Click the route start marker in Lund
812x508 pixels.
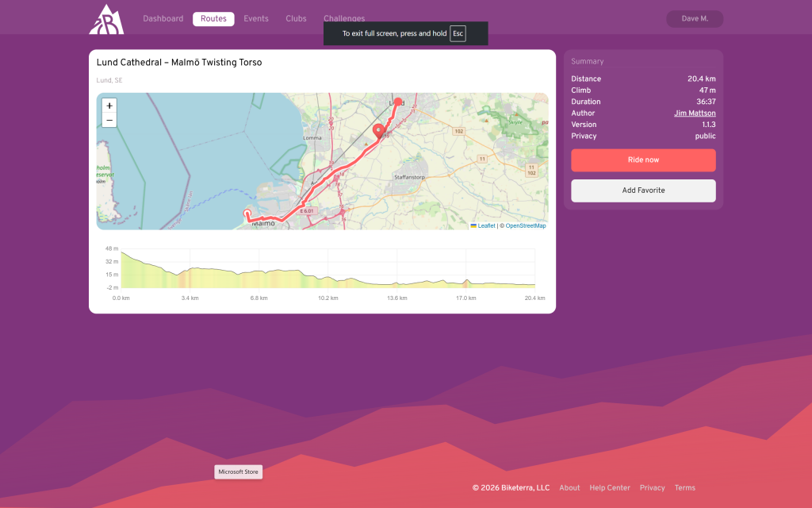pos(398,102)
